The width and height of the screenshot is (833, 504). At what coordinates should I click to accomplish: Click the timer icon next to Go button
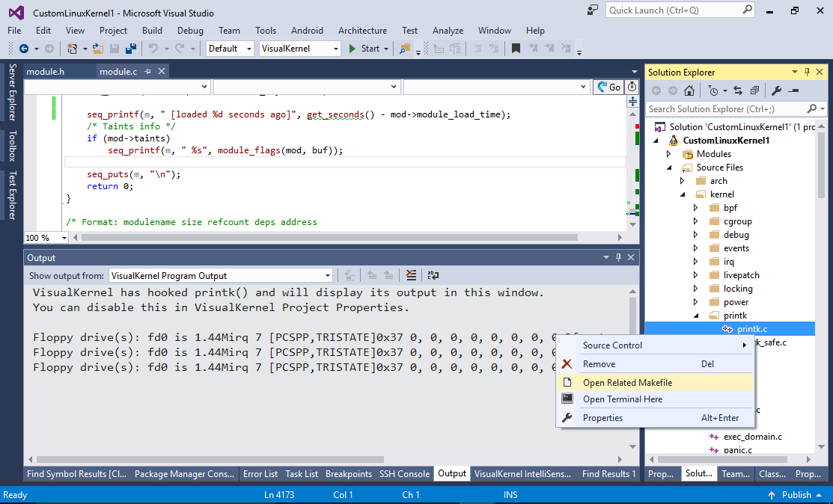(x=632, y=87)
